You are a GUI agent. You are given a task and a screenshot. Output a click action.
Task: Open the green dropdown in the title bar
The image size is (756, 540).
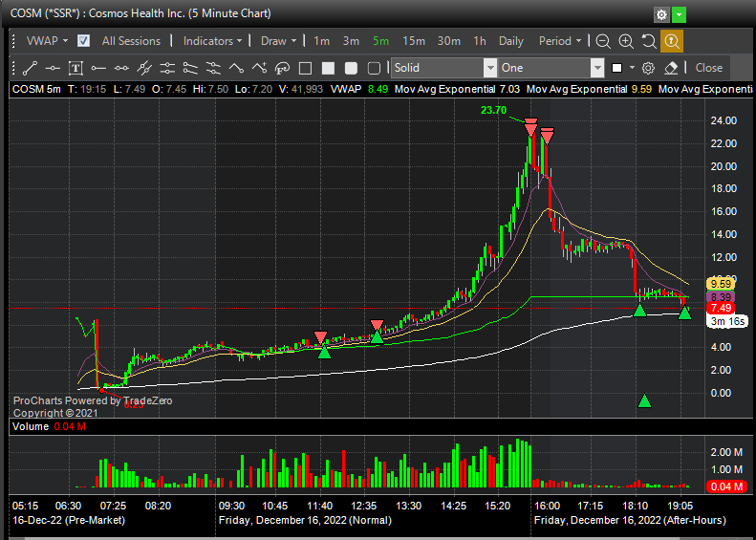coord(679,15)
